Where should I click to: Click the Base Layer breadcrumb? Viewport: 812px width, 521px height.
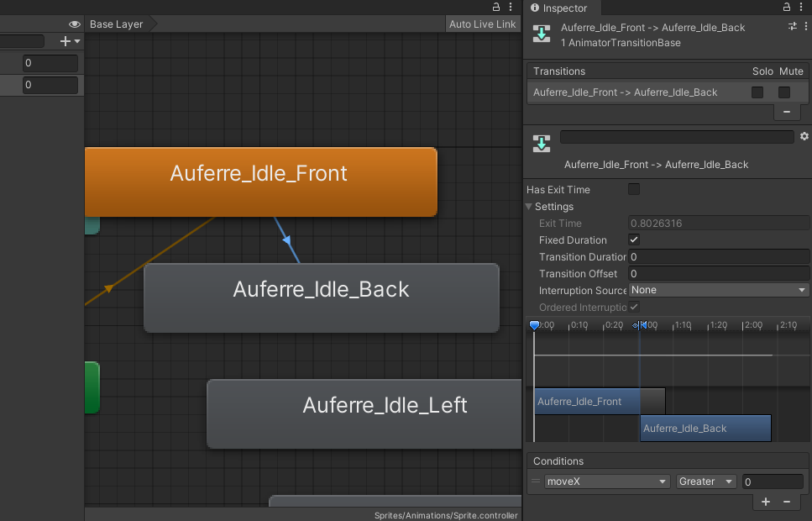tap(117, 24)
